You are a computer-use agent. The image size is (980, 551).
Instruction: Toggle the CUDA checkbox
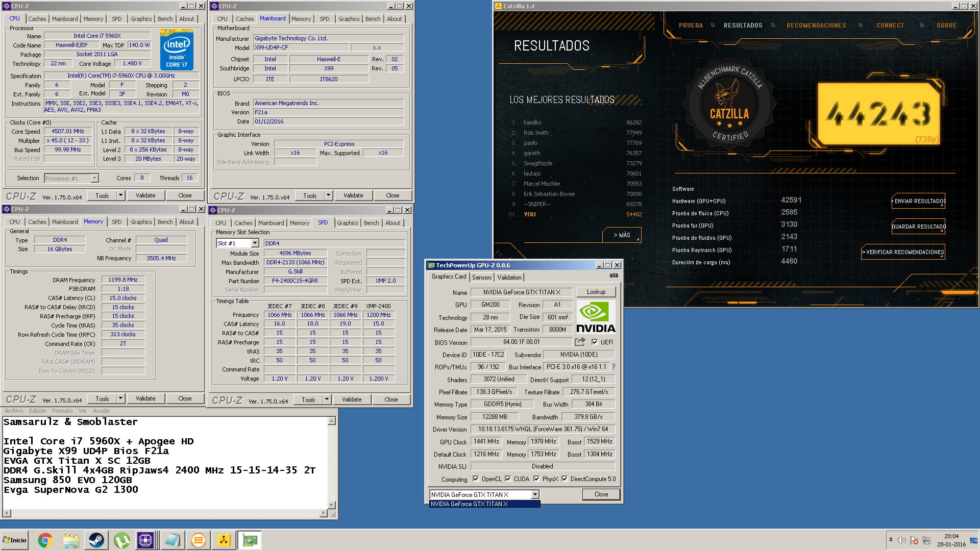tap(508, 479)
